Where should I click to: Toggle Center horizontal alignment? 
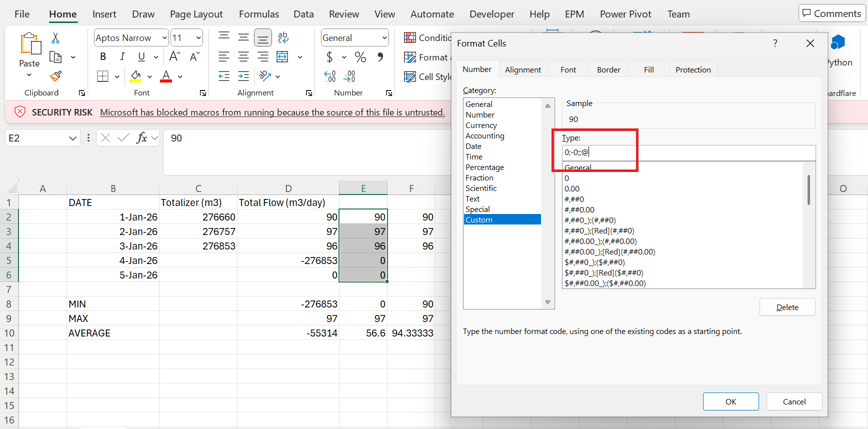[243, 57]
